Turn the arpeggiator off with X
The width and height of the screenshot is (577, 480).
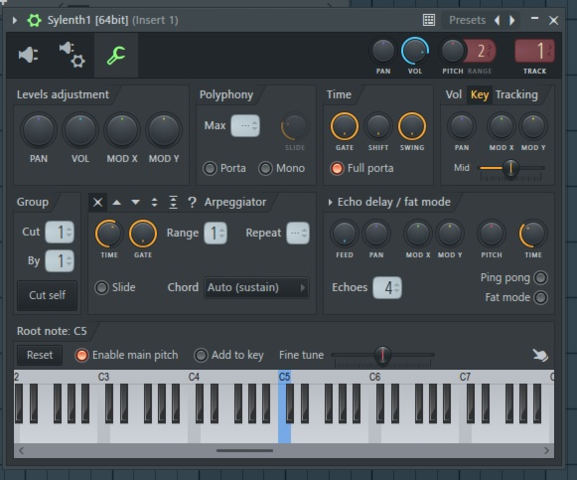point(98,202)
